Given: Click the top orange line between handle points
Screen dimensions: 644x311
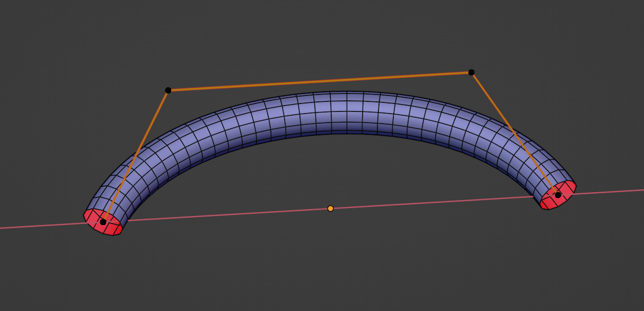Looking at the screenshot, I should [318, 81].
